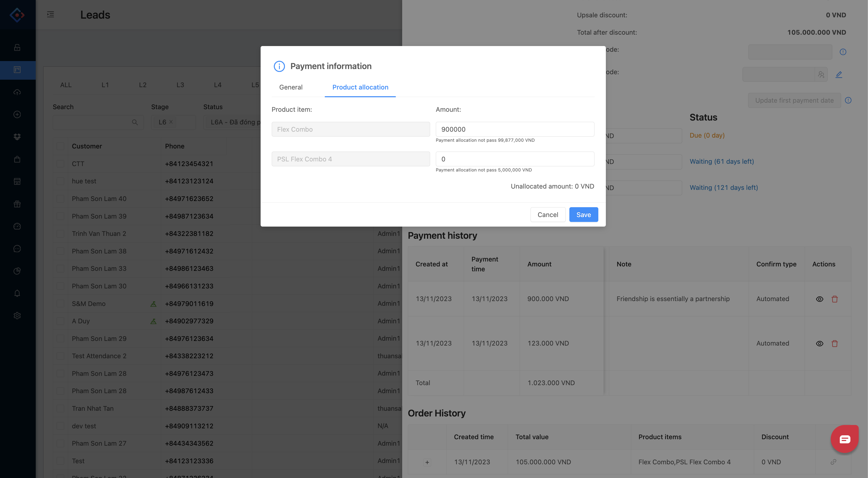Click the Flex Combo amount input field
This screenshot has height=478, width=868.
(514, 129)
